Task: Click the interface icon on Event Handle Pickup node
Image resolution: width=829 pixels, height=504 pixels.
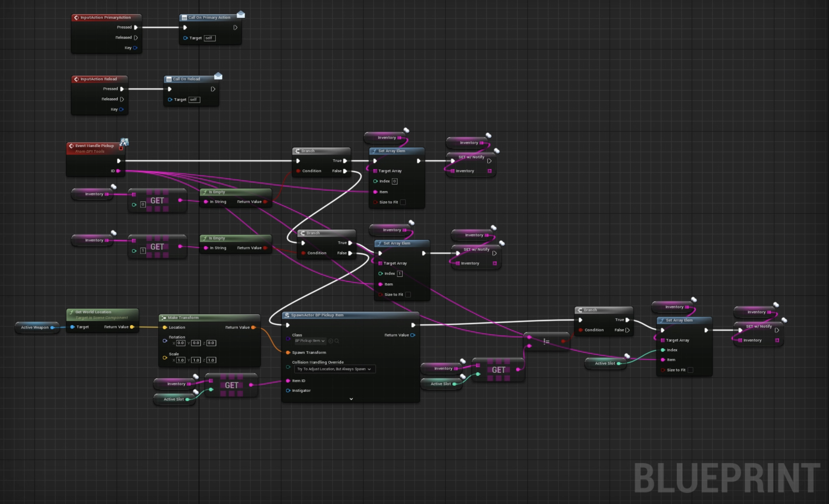Action: click(x=124, y=142)
